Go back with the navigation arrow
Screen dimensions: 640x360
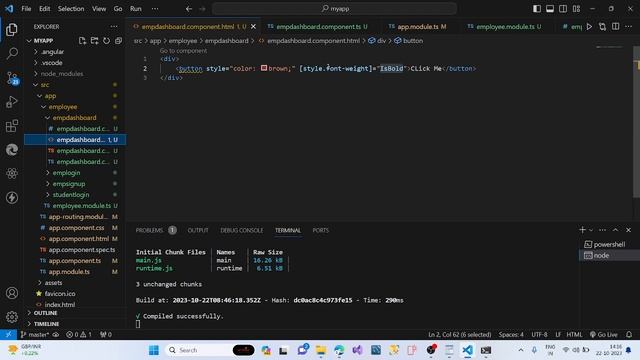[189, 9]
